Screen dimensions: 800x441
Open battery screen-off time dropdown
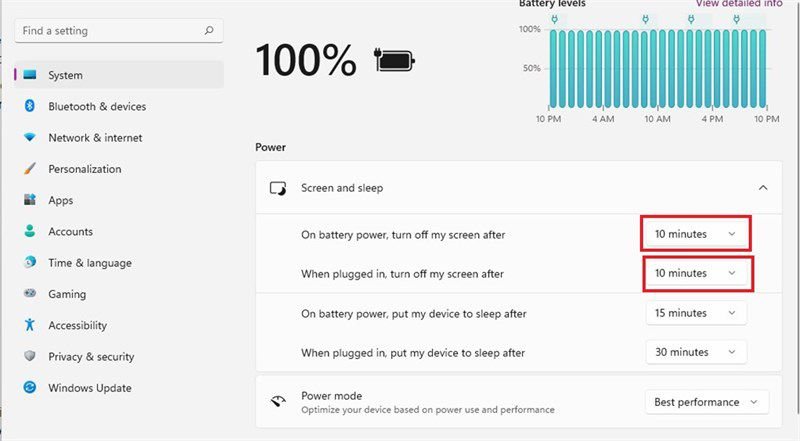[696, 234]
